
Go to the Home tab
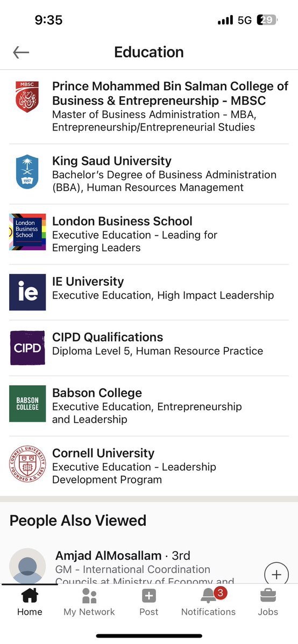click(x=30, y=602)
